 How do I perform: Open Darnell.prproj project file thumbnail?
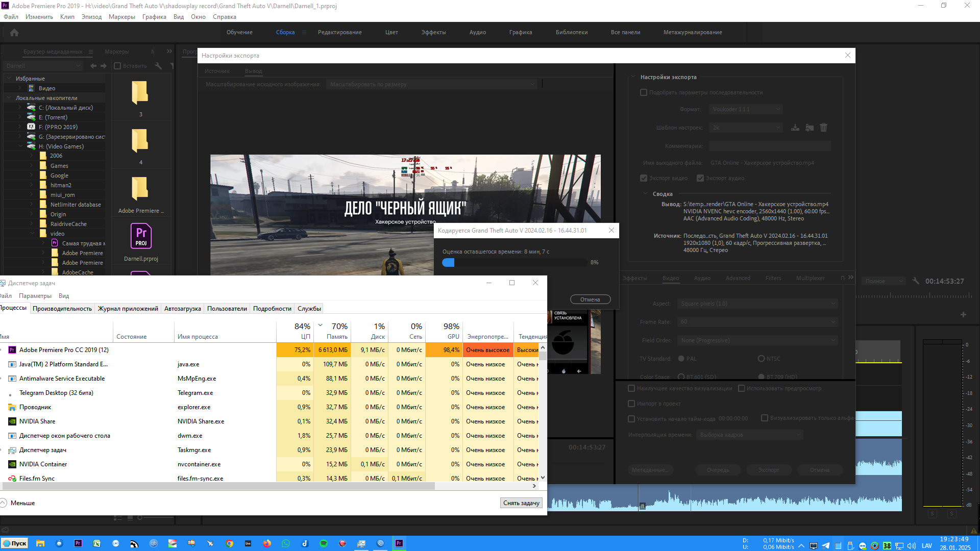click(x=141, y=237)
